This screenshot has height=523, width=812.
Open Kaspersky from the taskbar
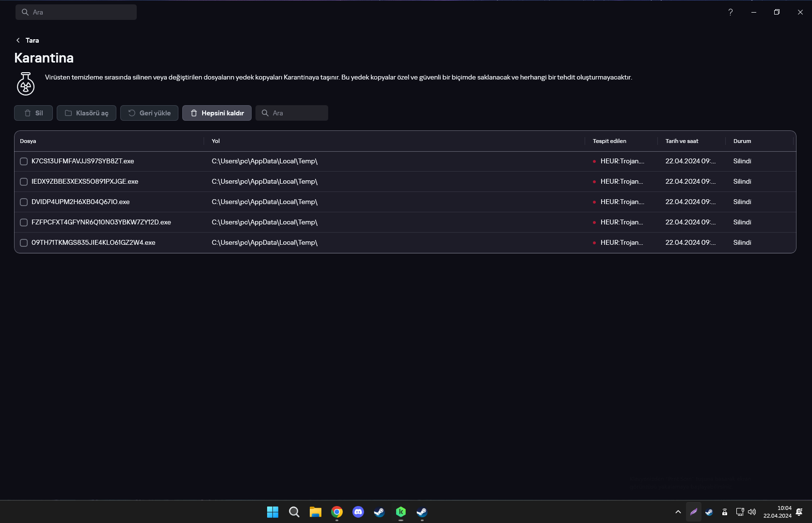click(x=400, y=512)
